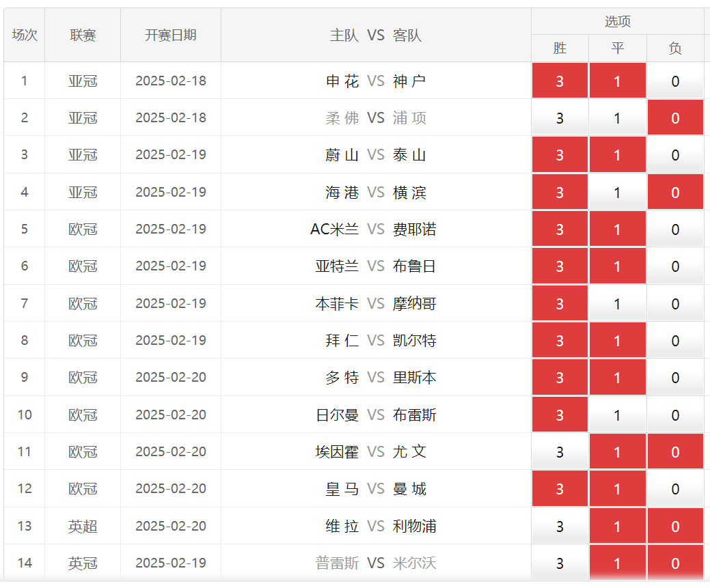Image resolution: width=710 pixels, height=588 pixels.
Task: Toggle win option 3 for 拜仁 VS 凯尔特
Action: [560, 340]
